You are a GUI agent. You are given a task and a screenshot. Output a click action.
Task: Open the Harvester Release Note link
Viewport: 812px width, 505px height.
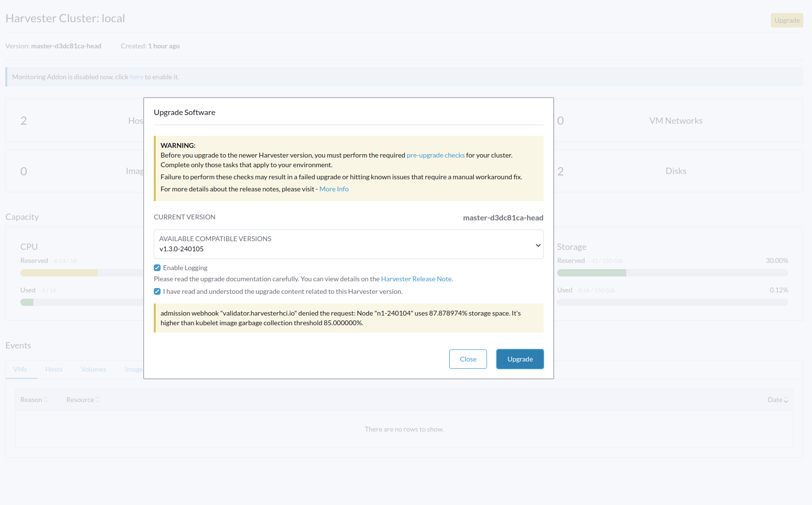[x=416, y=279]
